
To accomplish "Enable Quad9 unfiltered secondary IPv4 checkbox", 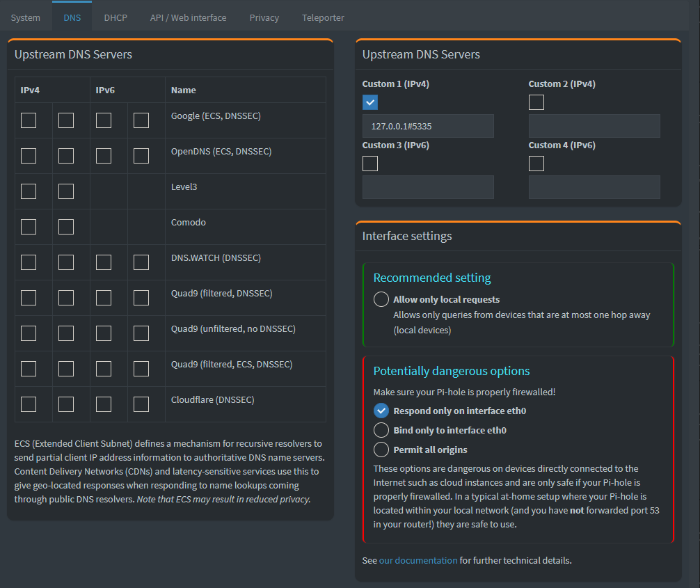I will pos(66,333).
